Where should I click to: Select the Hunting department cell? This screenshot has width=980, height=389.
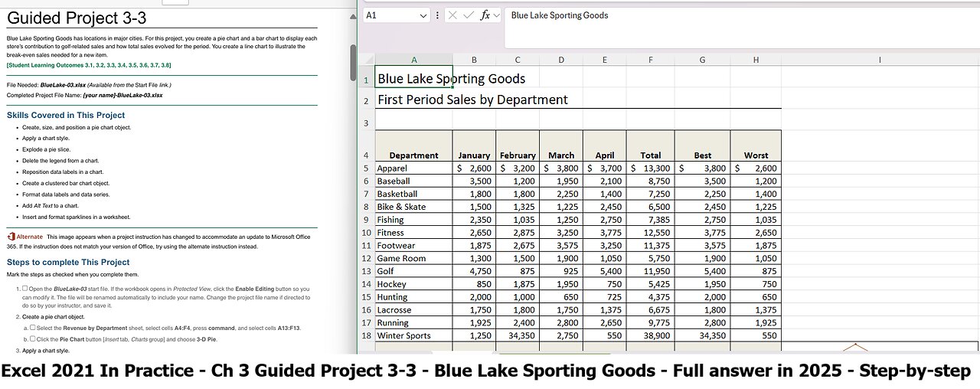[414, 297]
